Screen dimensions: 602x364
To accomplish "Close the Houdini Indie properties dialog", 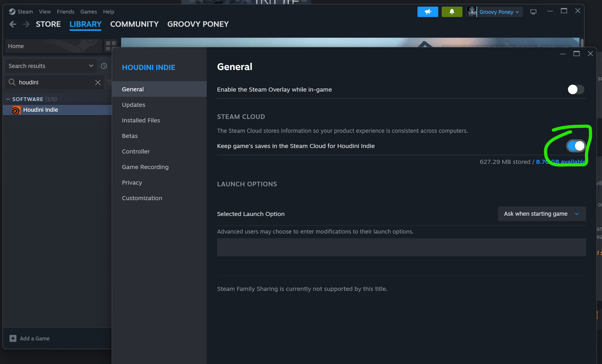I will [590, 54].
